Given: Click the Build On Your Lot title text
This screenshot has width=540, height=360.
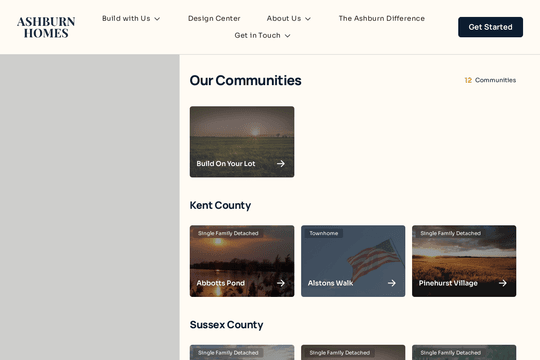Looking at the screenshot, I should pyautogui.click(x=226, y=164).
